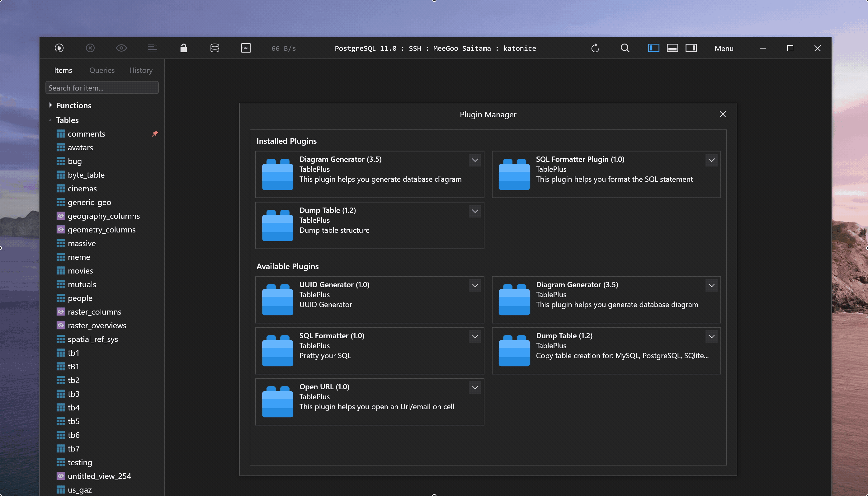Open dropdown for SQL Formatter Plugin
Viewport: 868px width, 496px height.
(x=711, y=160)
